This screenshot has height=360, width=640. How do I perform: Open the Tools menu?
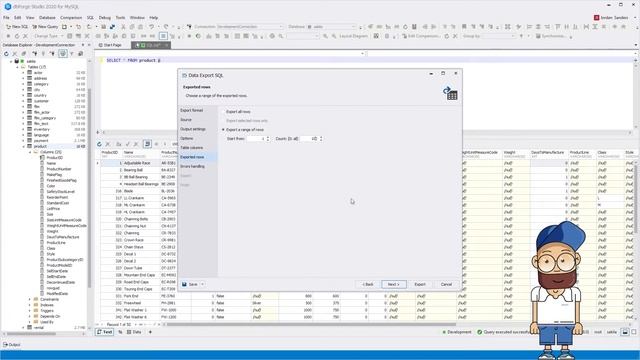click(x=120, y=18)
